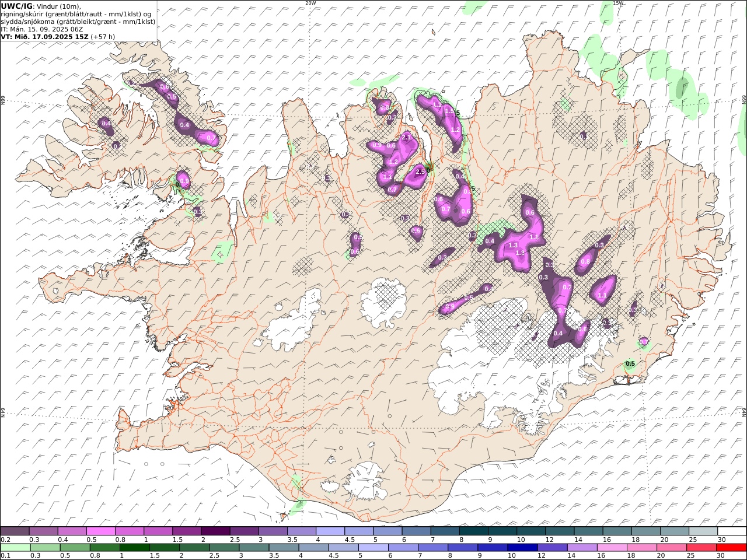The image size is (747, 560).
Task: Click the 15W longitude label
Action: (618, 3)
